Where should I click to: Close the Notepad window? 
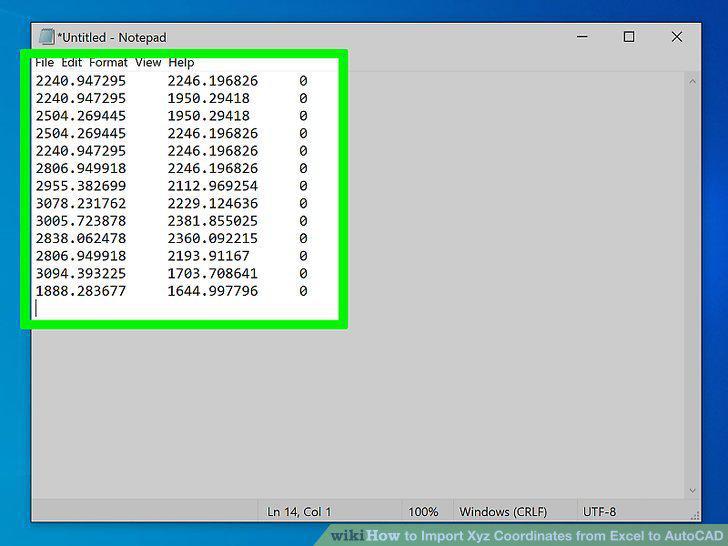point(677,37)
